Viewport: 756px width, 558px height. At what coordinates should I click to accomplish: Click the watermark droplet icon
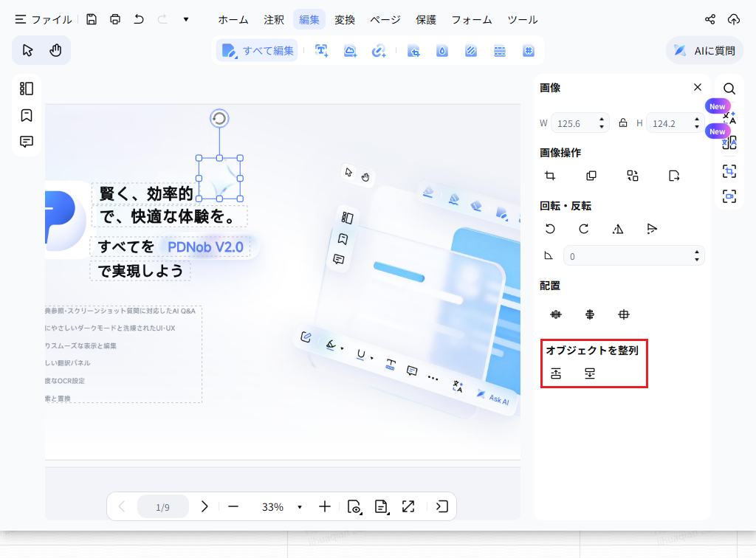tap(441, 51)
